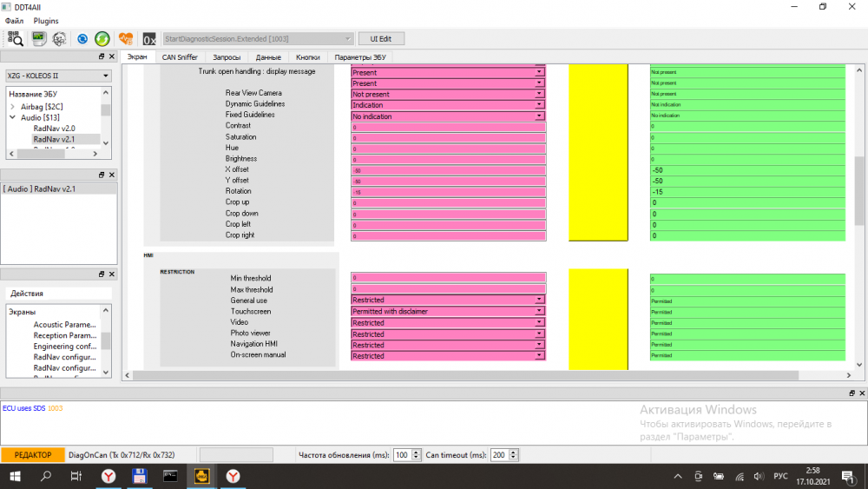868x489 pixels.
Task: Switch to the Экран tab
Action: pyautogui.click(x=137, y=56)
